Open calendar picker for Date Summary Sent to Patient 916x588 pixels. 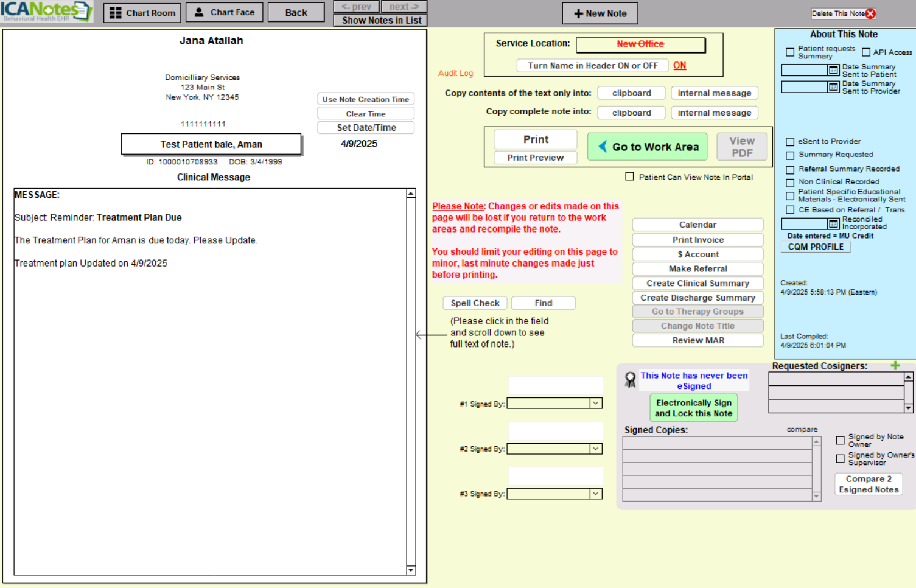coord(833,71)
